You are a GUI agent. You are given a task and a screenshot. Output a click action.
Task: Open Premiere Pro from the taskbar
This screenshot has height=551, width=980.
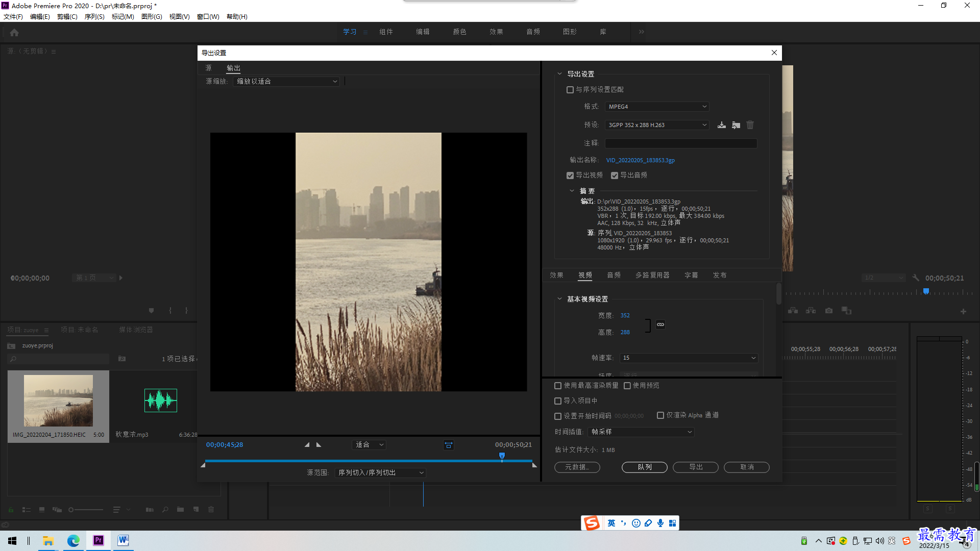coord(99,540)
